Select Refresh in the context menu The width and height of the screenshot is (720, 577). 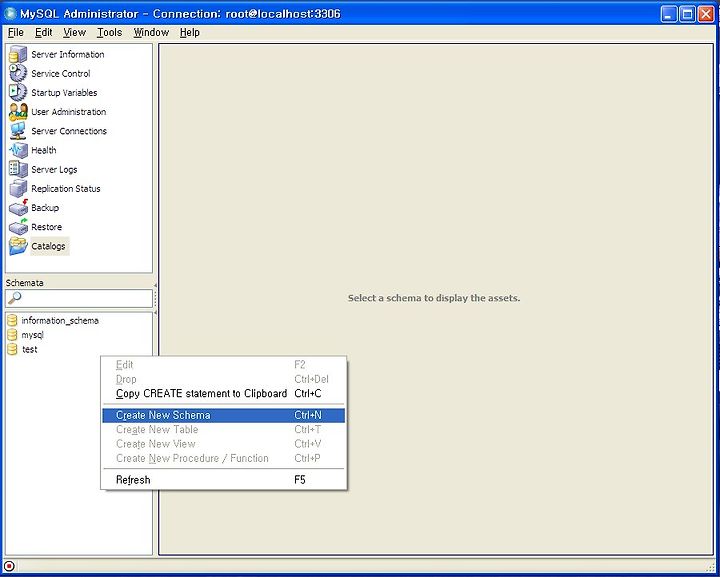[224, 480]
